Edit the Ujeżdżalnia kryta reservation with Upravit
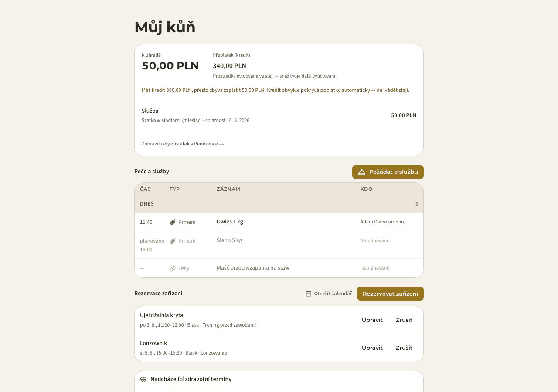 (x=372, y=320)
